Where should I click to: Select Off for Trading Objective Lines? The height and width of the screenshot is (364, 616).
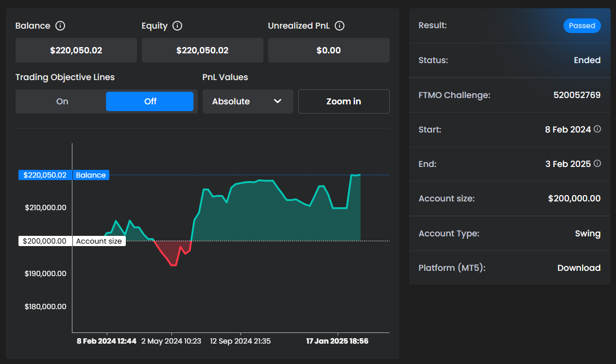coord(150,101)
